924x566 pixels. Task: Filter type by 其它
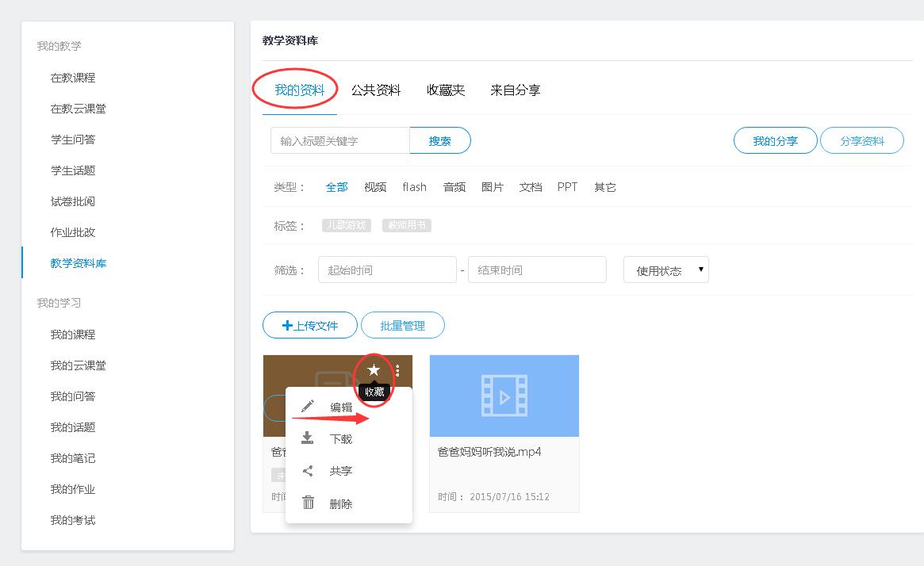pos(604,187)
